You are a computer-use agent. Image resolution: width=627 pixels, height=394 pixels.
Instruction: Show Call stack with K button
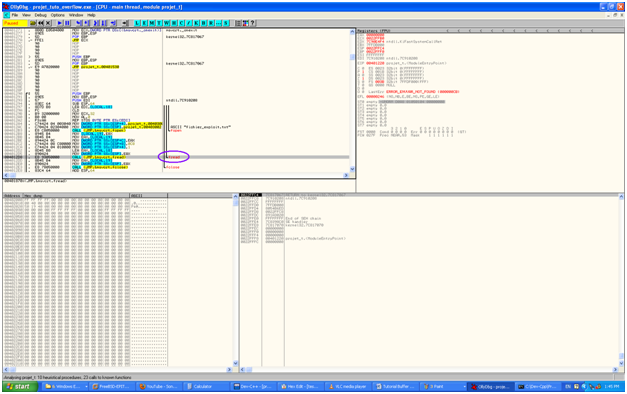coord(196,23)
